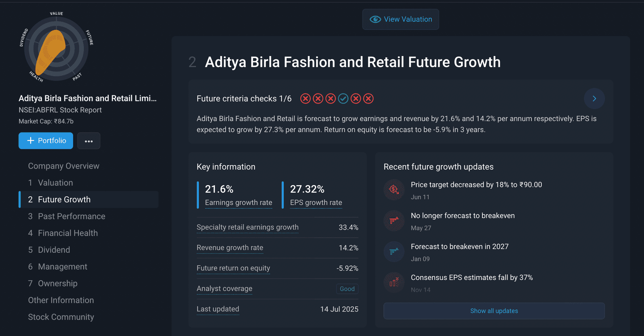
Task: Click the second failed criteria check icon
Action: tap(318, 99)
